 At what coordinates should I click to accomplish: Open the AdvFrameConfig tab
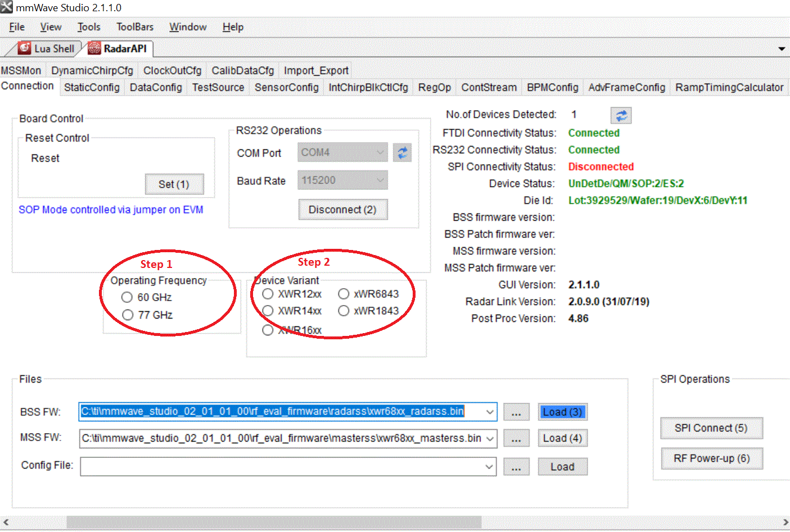[627, 88]
